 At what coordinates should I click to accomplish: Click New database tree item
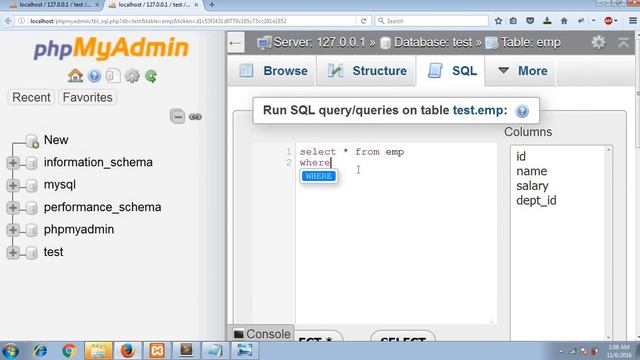tap(56, 140)
